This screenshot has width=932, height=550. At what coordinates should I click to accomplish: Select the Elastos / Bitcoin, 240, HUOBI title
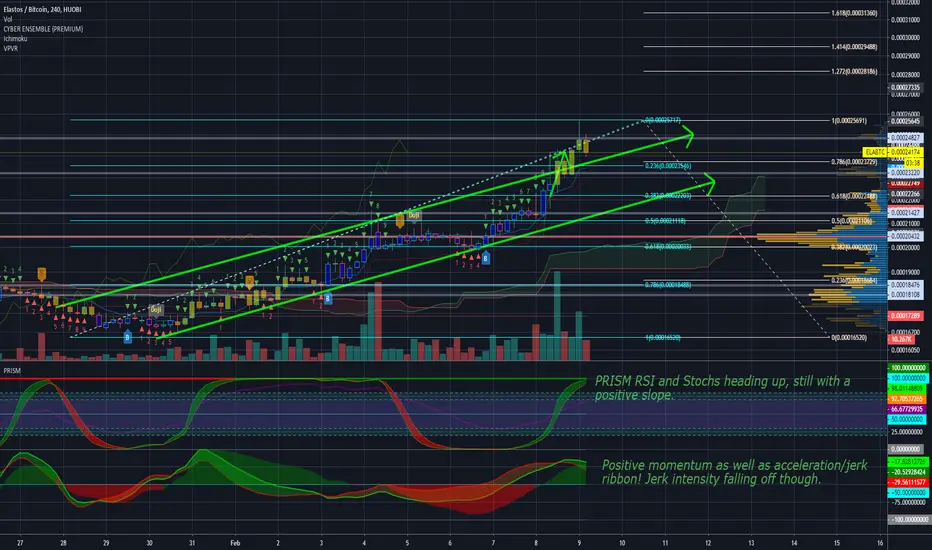(x=42, y=10)
